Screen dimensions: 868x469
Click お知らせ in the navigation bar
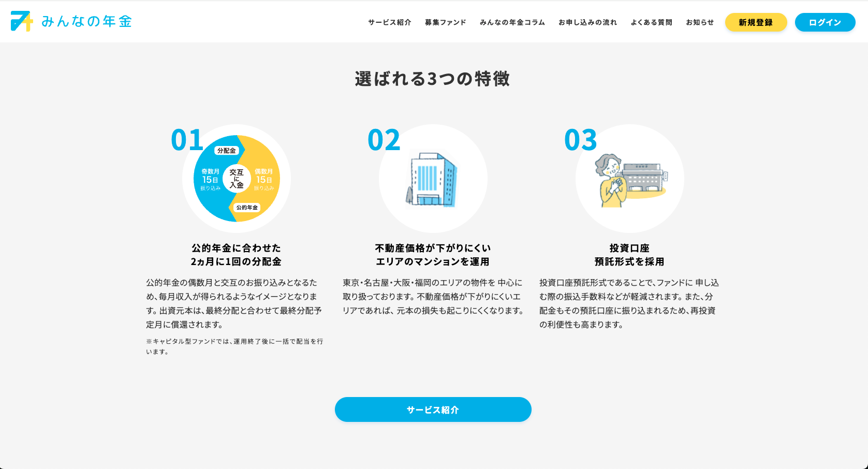click(700, 22)
